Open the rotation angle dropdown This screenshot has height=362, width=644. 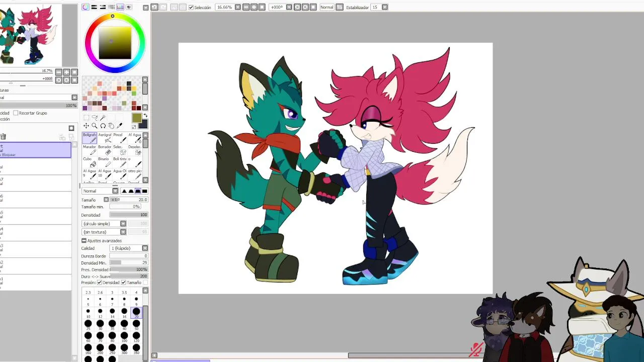[x=289, y=7]
